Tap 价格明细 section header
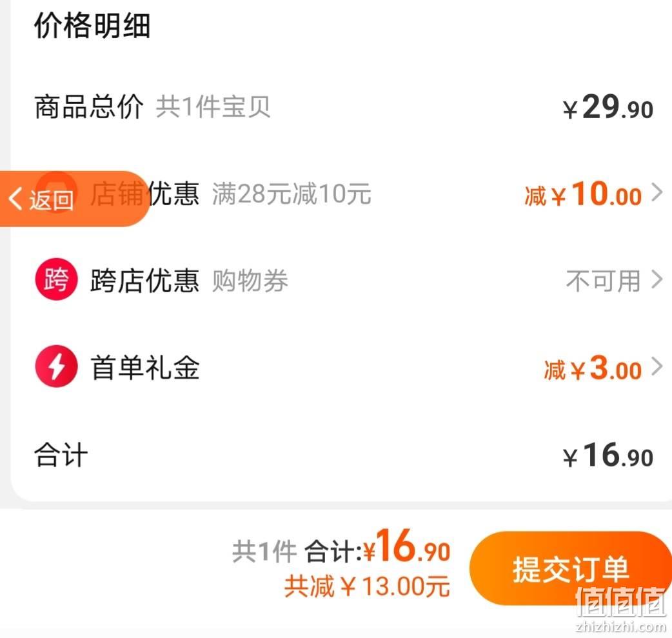Screen dimensions: 672x638 (92, 26)
